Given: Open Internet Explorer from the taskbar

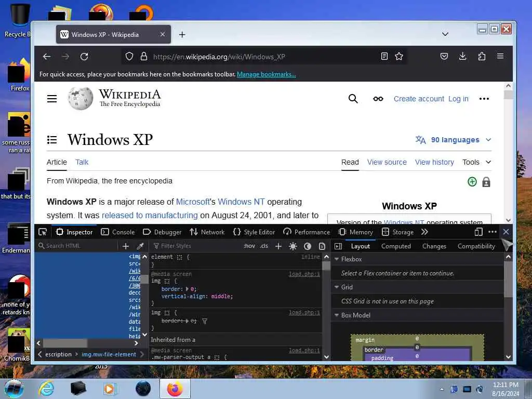Looking at the screenshot, I should (46, 389).
